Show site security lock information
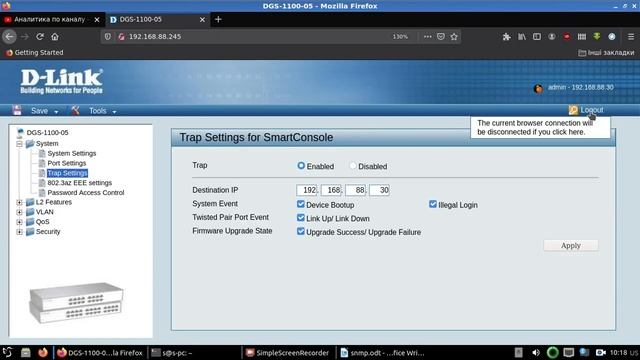 (121, 37)
